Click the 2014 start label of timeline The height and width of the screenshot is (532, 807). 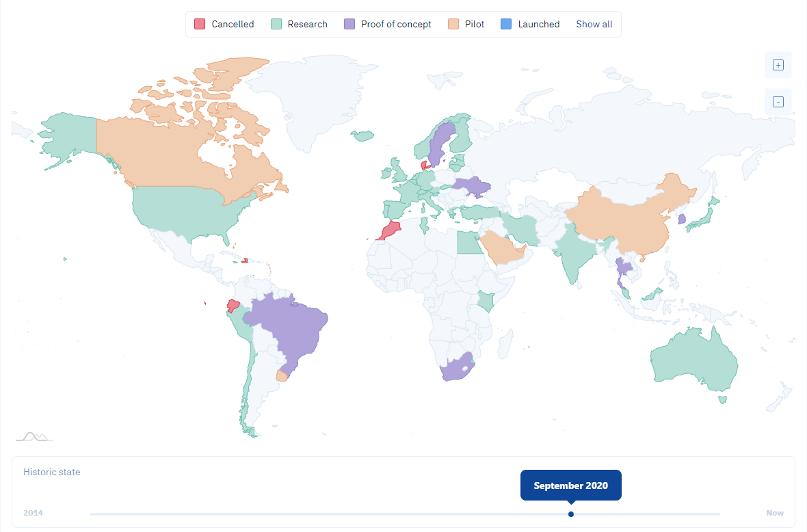click(x=33, y=513)
